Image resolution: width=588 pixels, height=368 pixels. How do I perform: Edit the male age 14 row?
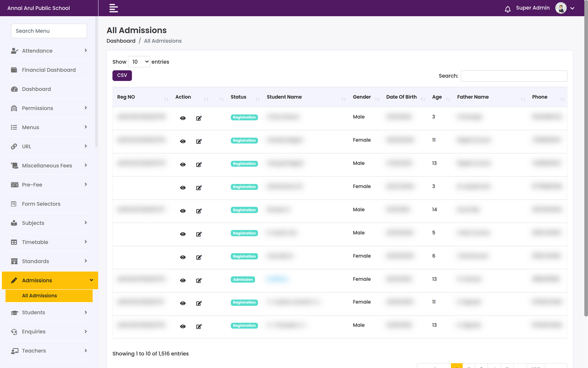coord(199,211)
